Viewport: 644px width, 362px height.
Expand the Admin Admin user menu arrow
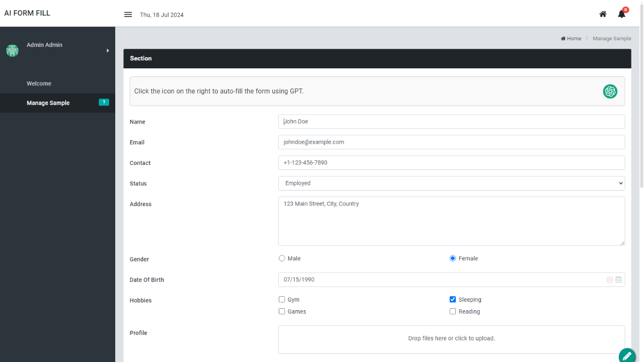pyautogui.click(x=108, y=50)
